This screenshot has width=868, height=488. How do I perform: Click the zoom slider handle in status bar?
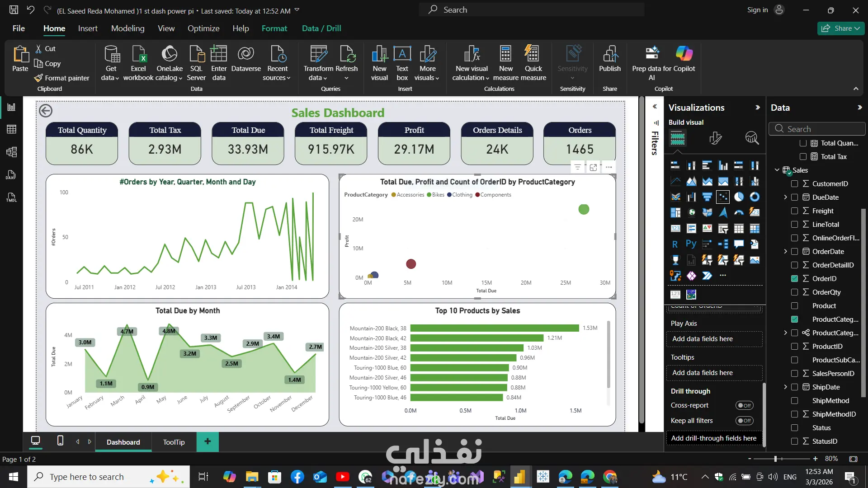coord(775,459)
